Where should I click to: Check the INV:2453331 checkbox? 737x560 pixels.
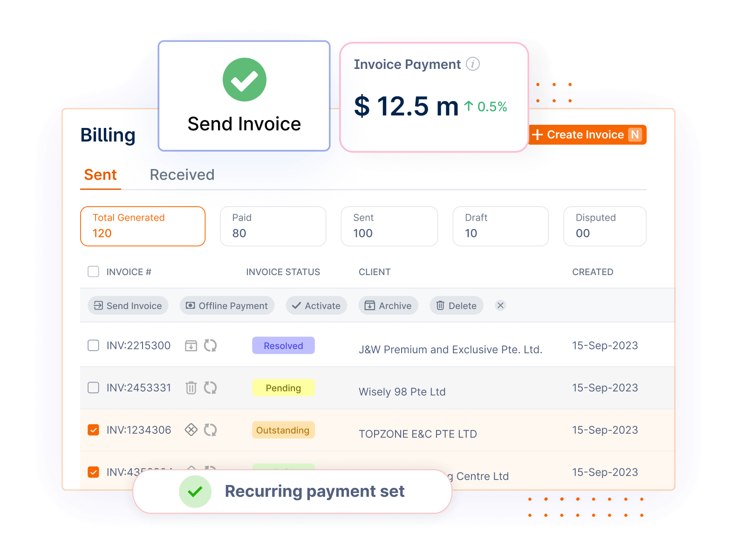coord(94,388)
